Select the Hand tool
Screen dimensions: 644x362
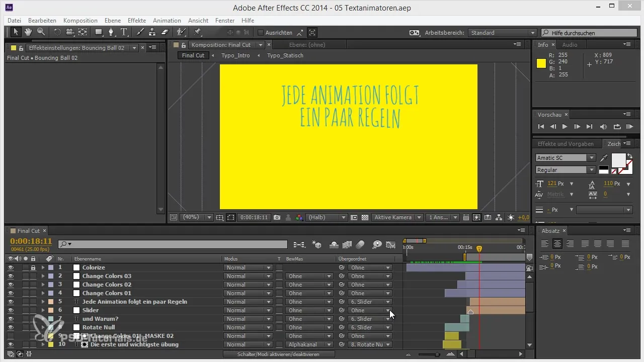tap(29, 32)
